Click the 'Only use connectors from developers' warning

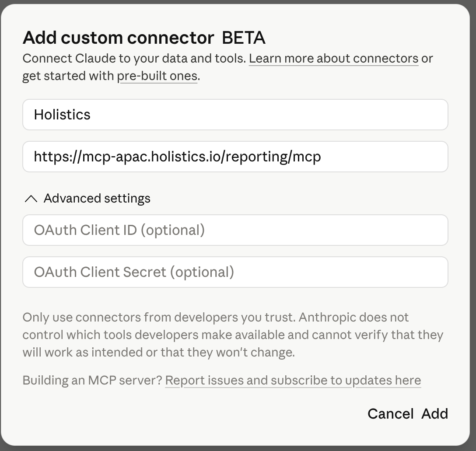click(233, 335)
